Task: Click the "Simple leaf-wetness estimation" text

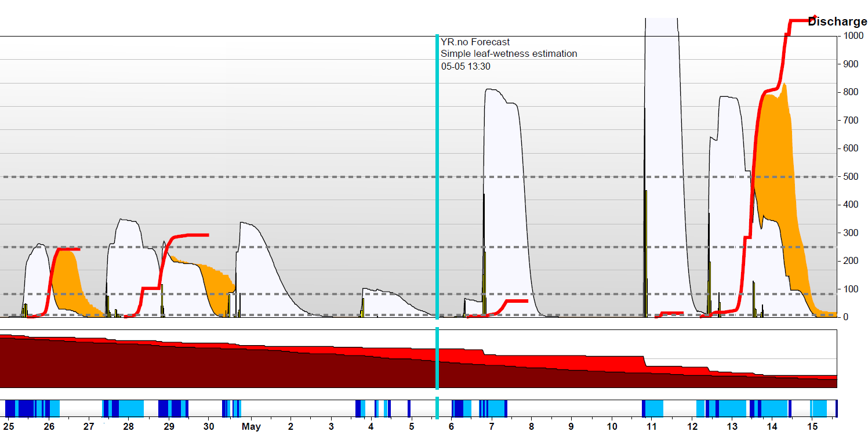Action: pos(509,54)
